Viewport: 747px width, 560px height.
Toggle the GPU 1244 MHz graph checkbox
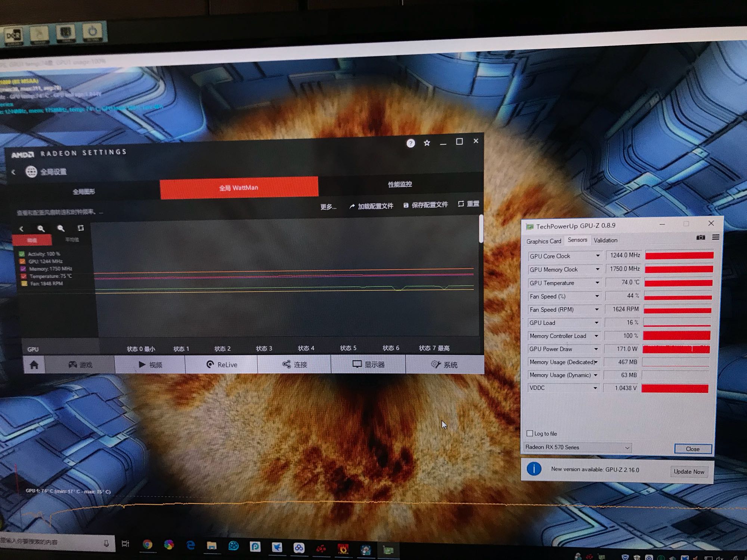pos(22,262)
